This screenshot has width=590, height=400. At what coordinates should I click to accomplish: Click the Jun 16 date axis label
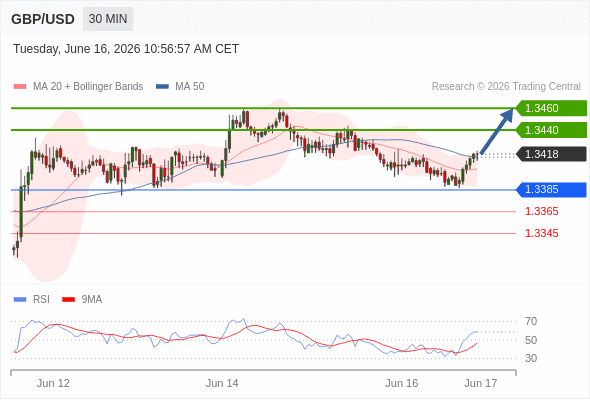point(401,383)
